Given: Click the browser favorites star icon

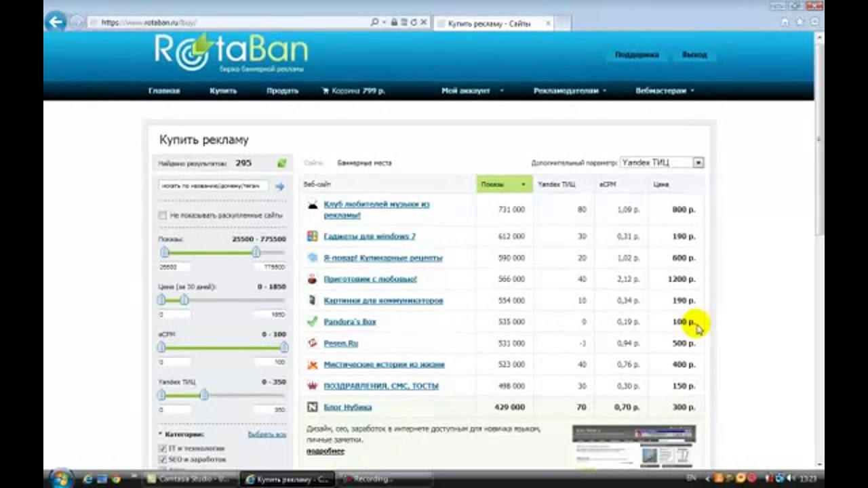Looking at the screenshot, I should (800, 22).
